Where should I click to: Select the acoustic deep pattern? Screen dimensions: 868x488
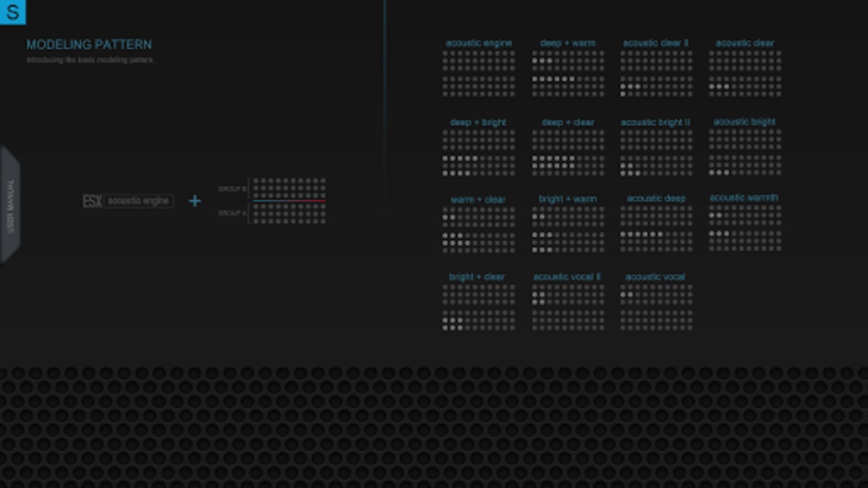coord(656,224)
